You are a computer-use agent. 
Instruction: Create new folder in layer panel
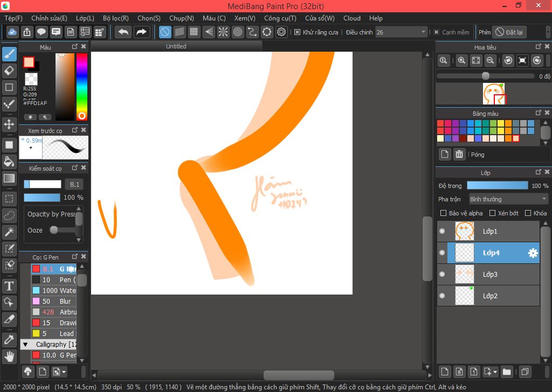coord(507,372)
